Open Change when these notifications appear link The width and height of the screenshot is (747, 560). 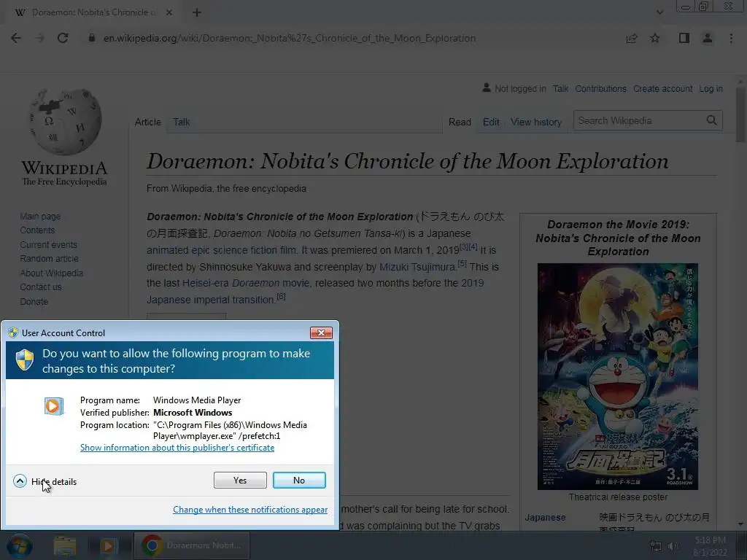[x=250, y=510]
